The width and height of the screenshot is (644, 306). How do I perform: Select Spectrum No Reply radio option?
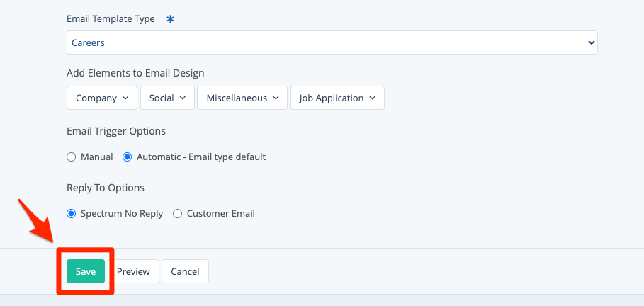[71, 213]
